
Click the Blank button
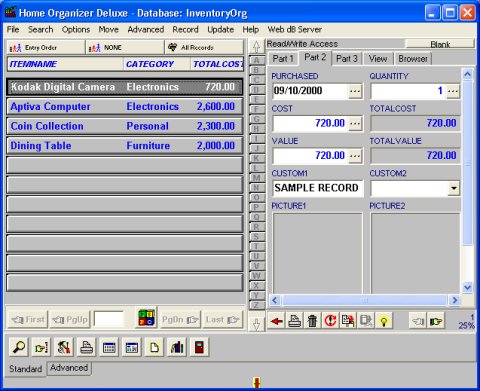click(440, 44)
